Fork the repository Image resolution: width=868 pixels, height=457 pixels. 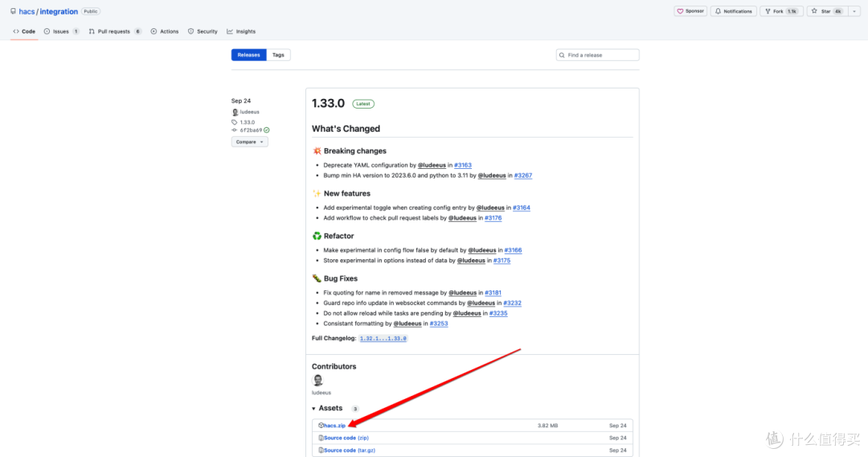781,11
